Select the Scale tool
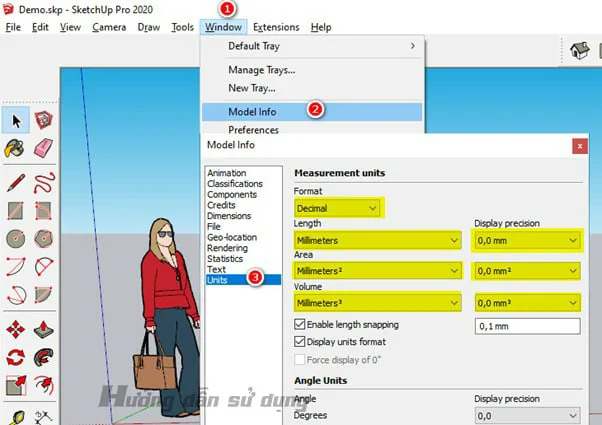This screenshot has width=602, height=425. click(16, 385)
